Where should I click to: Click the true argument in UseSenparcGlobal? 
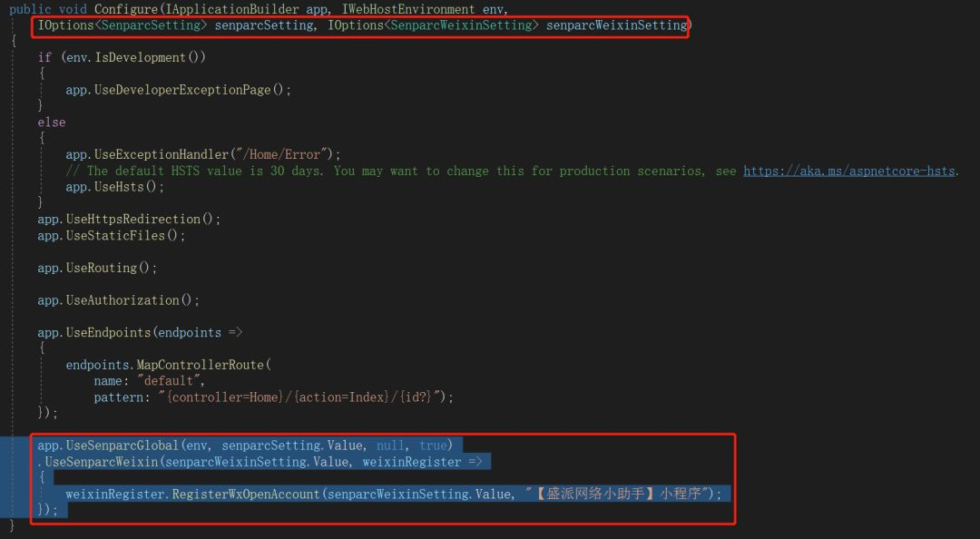pos(433,446)
